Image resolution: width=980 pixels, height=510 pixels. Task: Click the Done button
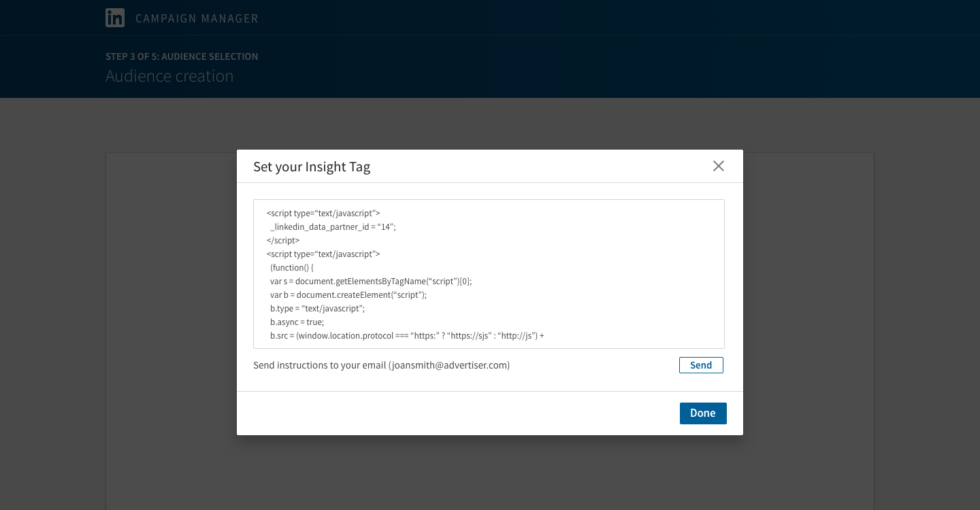[x=703, y=413]
